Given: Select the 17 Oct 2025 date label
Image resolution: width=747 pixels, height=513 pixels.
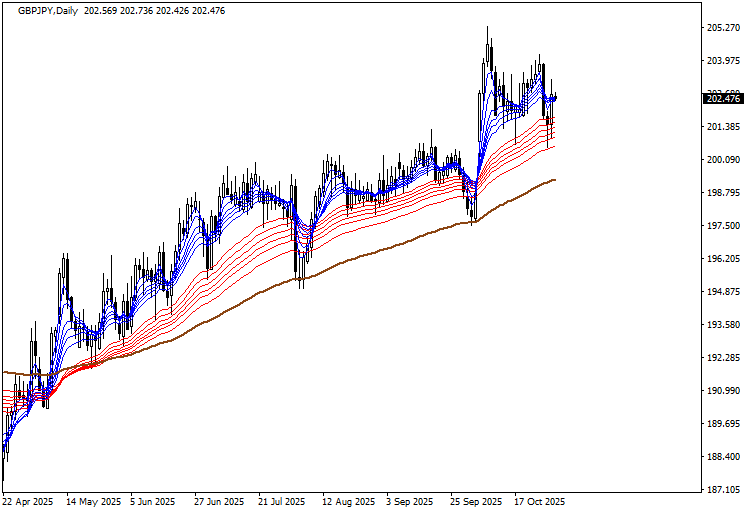Looking at the screenshot, I should click(x=540, y=502).
